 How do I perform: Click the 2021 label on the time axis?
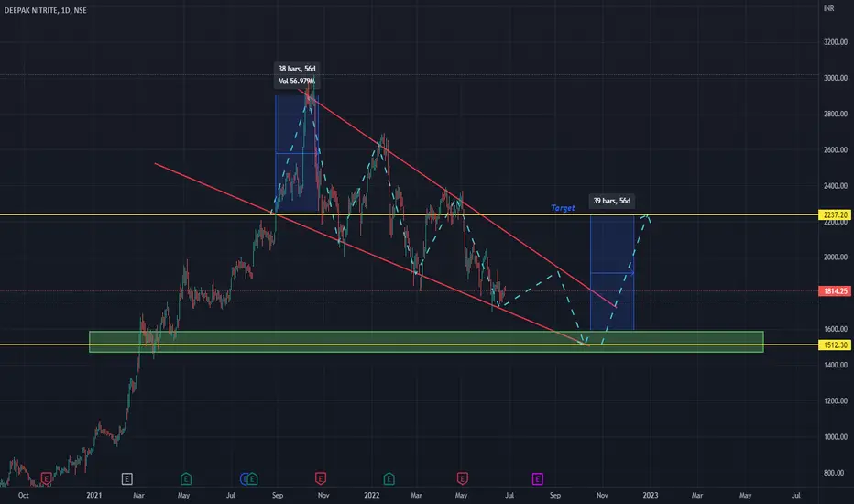click(93, 495)
